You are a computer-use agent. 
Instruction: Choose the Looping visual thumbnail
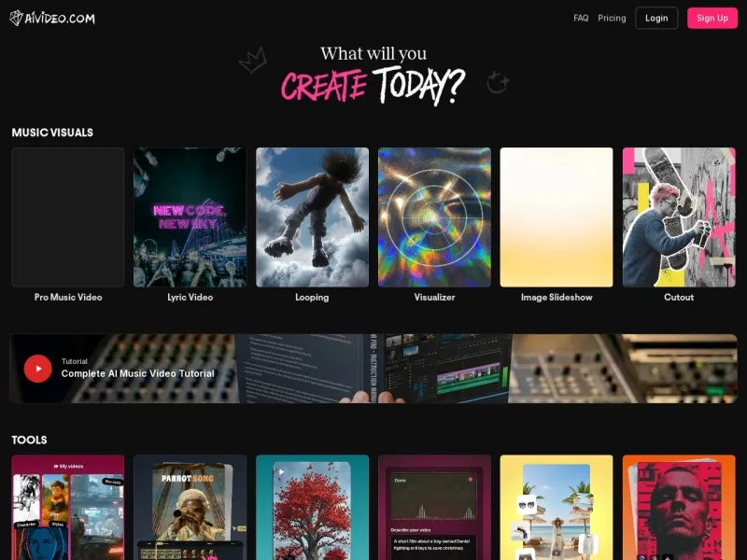point(312,217)
